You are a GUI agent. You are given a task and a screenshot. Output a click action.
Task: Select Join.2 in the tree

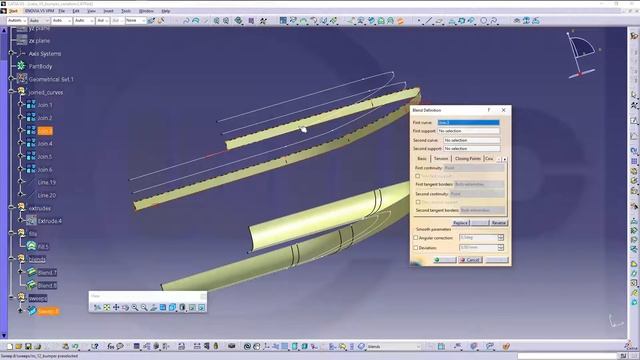coord(44,118)
